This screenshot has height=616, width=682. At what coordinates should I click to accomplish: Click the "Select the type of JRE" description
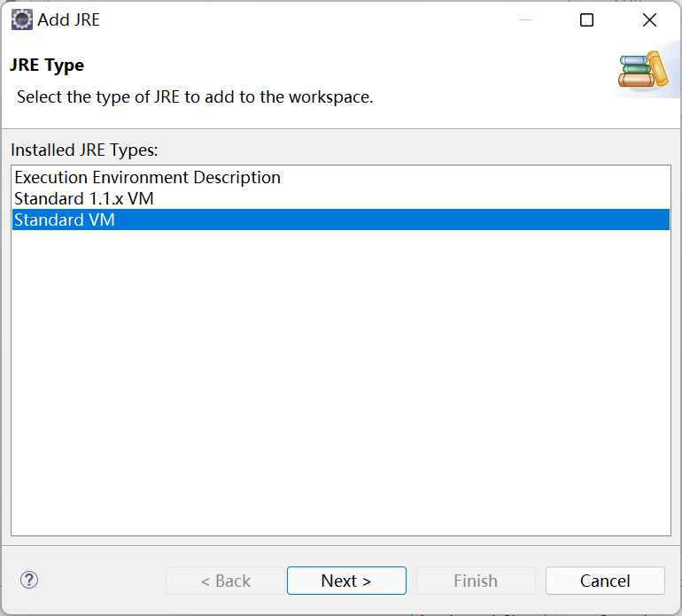click(195, 96)
